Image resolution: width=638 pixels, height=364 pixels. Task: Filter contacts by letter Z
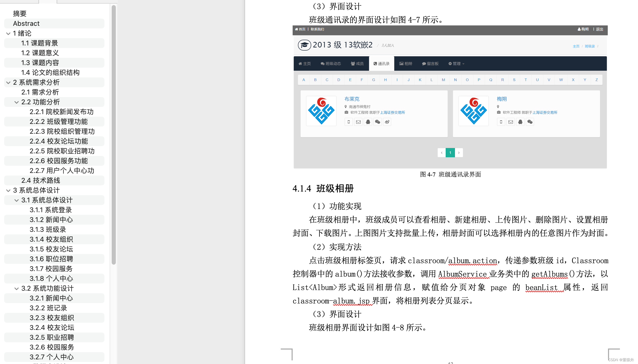click(x=597, y=80)
